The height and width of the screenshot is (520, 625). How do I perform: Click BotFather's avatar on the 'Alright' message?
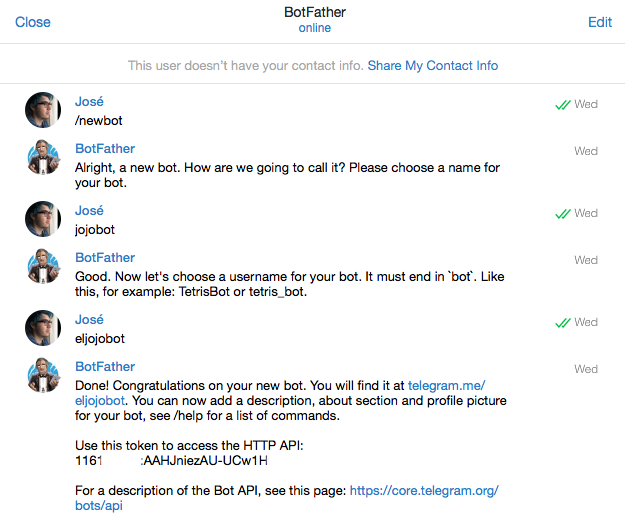(x=43, y=158)
